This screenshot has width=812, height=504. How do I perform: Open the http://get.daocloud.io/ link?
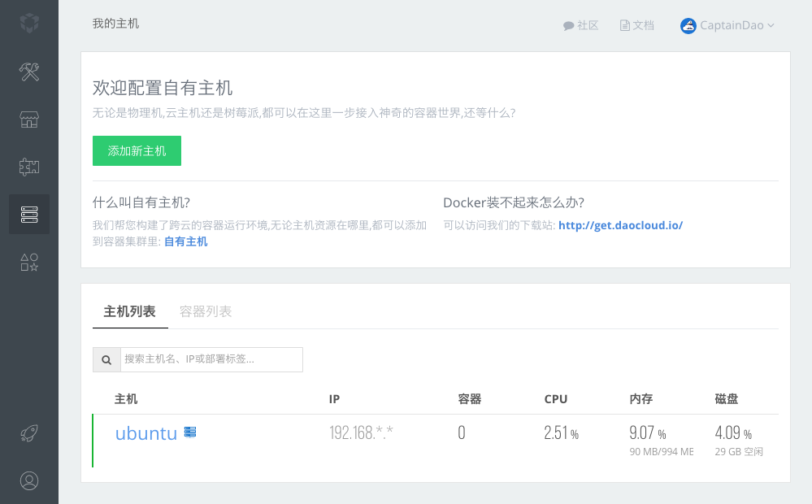click(x=620, y=225)
